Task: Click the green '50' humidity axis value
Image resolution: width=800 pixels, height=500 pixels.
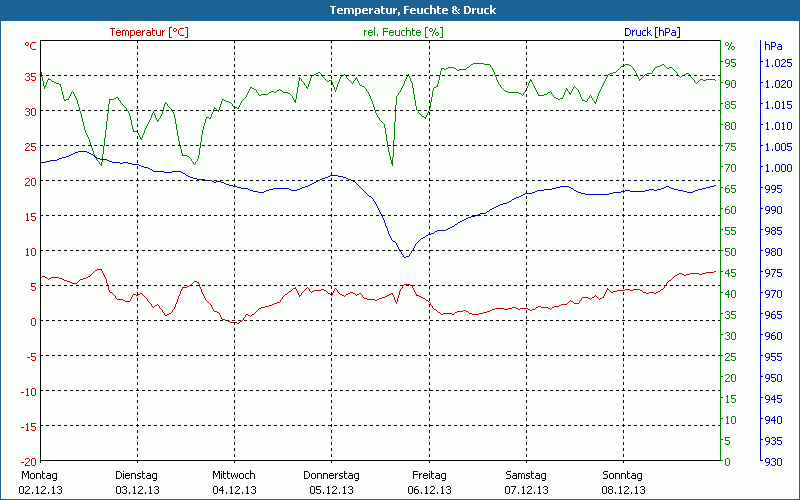Action: pos(731,252)
